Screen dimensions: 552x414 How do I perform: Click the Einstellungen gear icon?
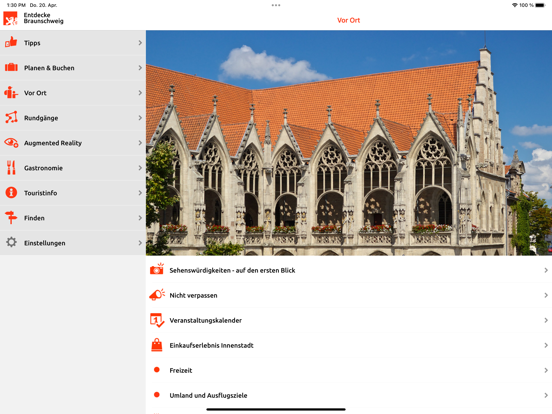tap(11, 243)
